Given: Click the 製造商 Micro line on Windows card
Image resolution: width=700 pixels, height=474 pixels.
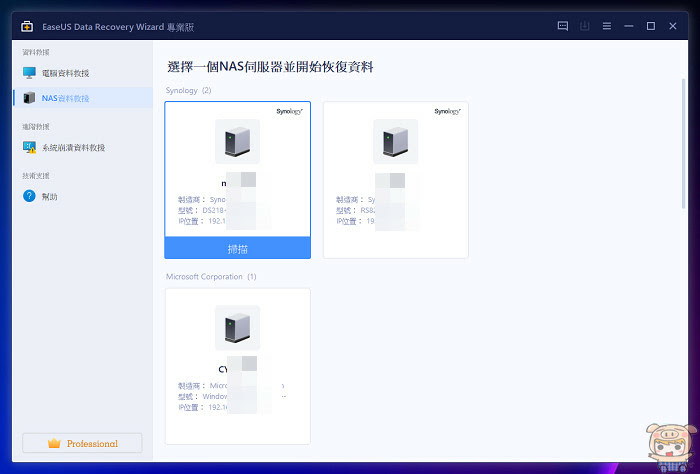Looking at the screenshot, I should [202, 386].
